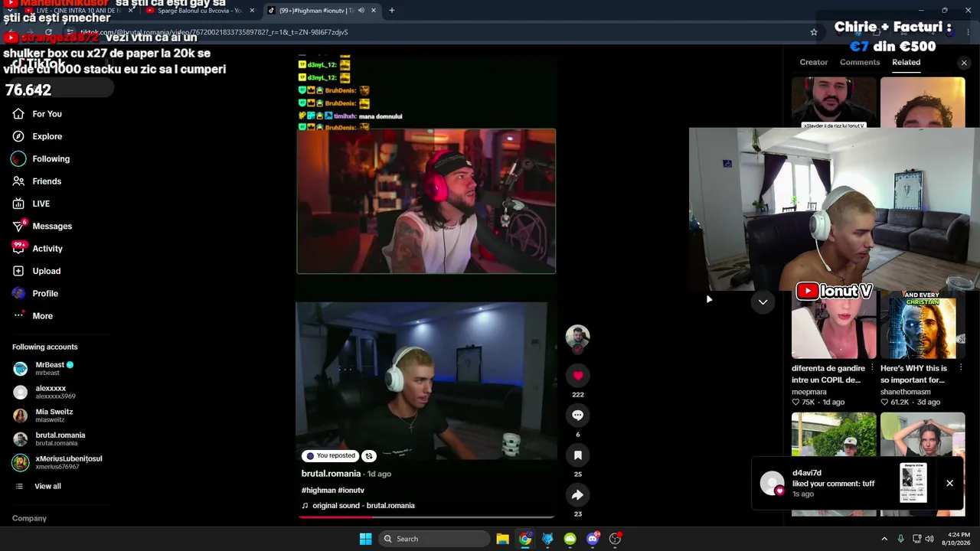Switch to the Creator tab

tap(814, 63)
